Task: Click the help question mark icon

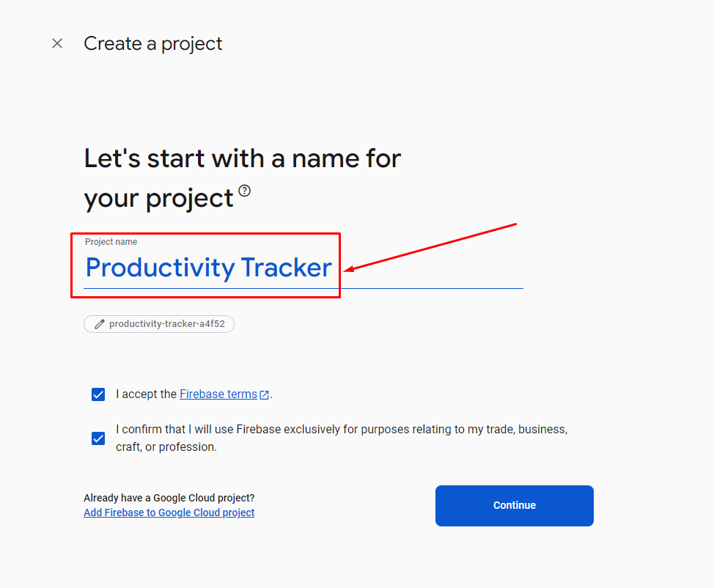Action: point(245,191)
